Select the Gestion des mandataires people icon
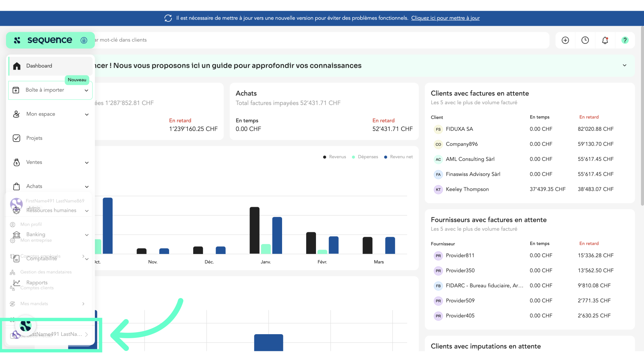Image resolution: width=644 pixels, height=362 pixels. coord(12,272)
